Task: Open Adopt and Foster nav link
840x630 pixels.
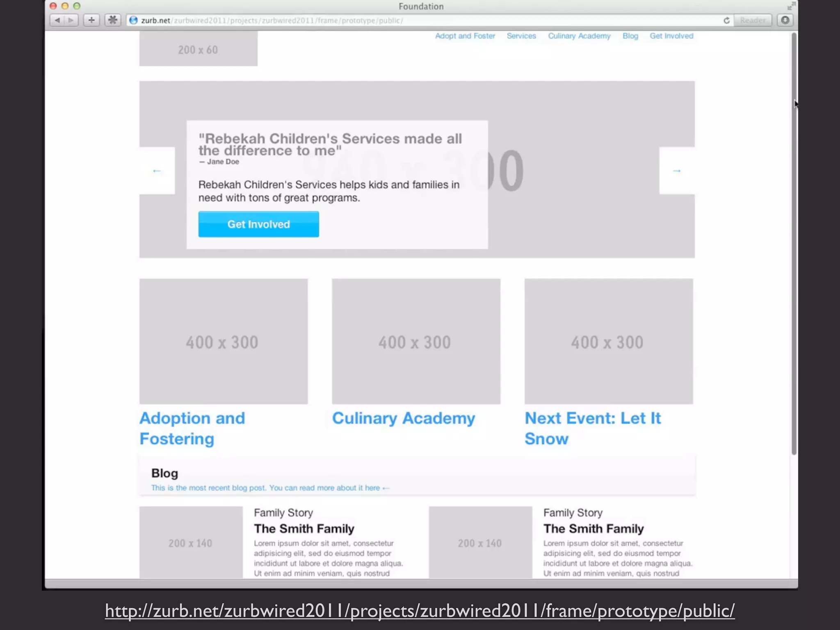Action: click(465, 36)
